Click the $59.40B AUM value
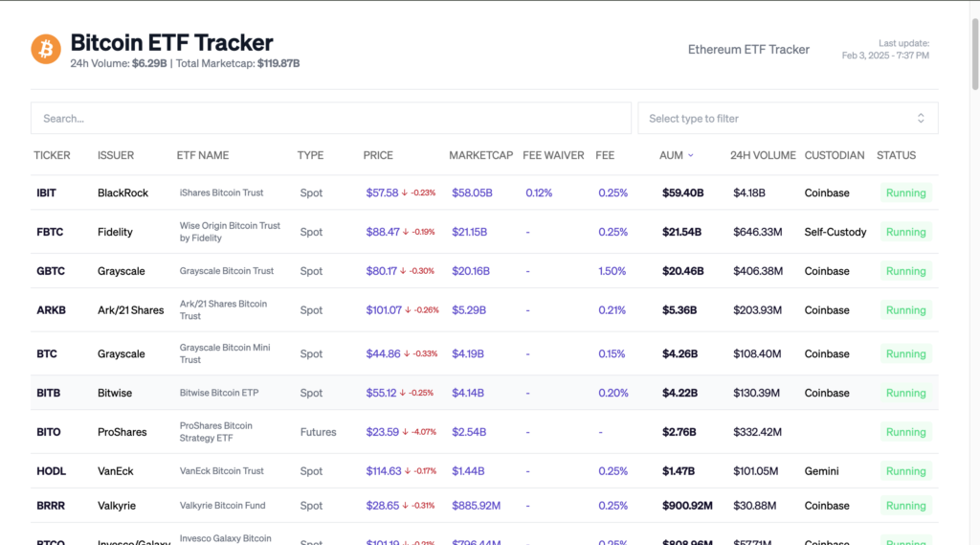The height and width of the screenshot is (545, 980). point(683,193)
